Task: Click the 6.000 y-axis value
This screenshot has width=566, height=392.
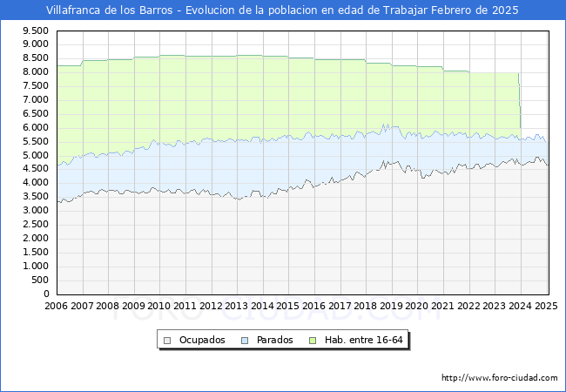Action: (x=36, y=127)
